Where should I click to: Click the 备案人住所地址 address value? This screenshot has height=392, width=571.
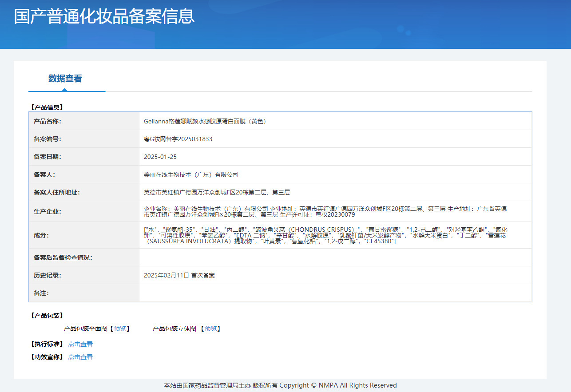click(x=217, y=192)
